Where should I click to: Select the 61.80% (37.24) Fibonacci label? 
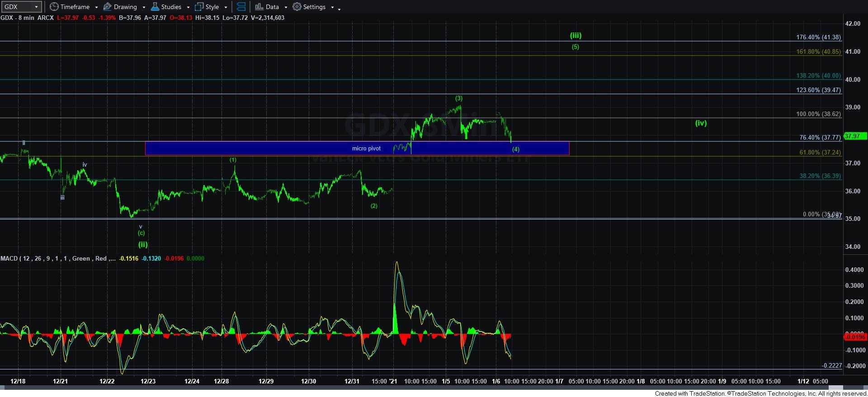[x=820, y=153]
